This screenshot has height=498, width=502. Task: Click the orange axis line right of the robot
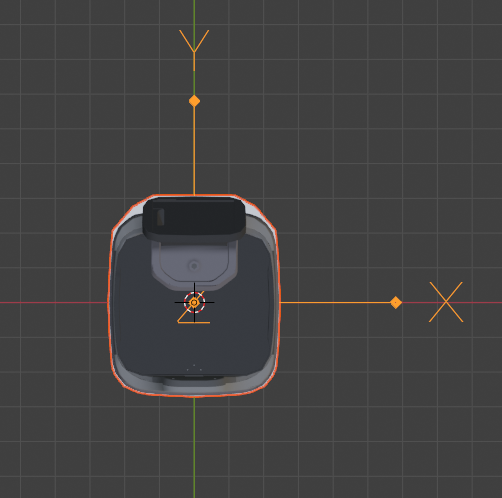[x=335, y=303]
